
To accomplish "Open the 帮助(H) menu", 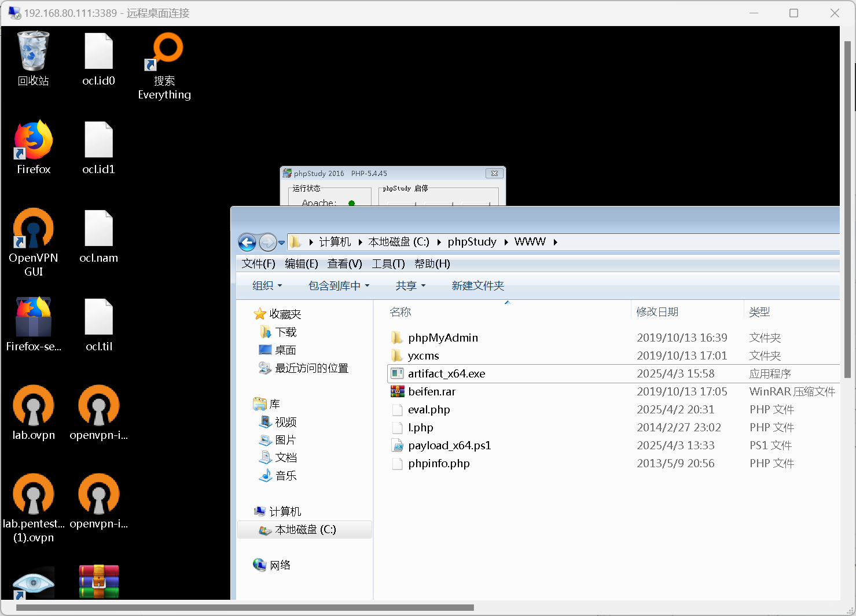I will pyautogui.click(x=432, y=264).
